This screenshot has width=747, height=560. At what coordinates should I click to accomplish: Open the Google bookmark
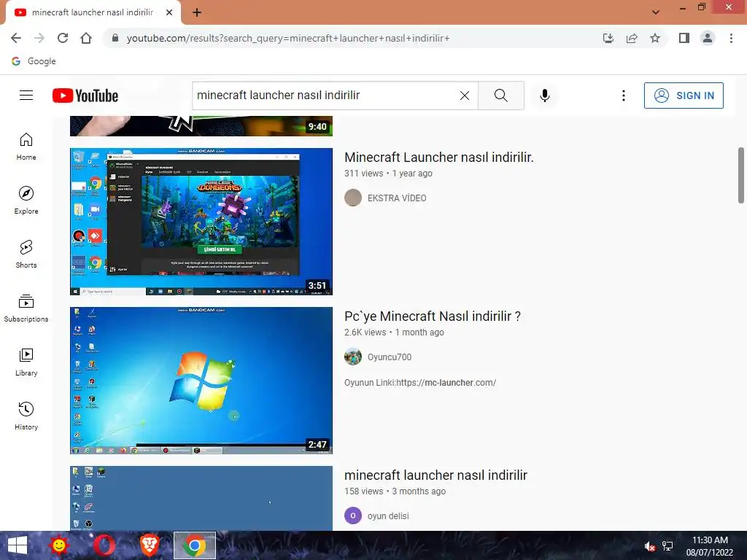[x=34, y=61]
